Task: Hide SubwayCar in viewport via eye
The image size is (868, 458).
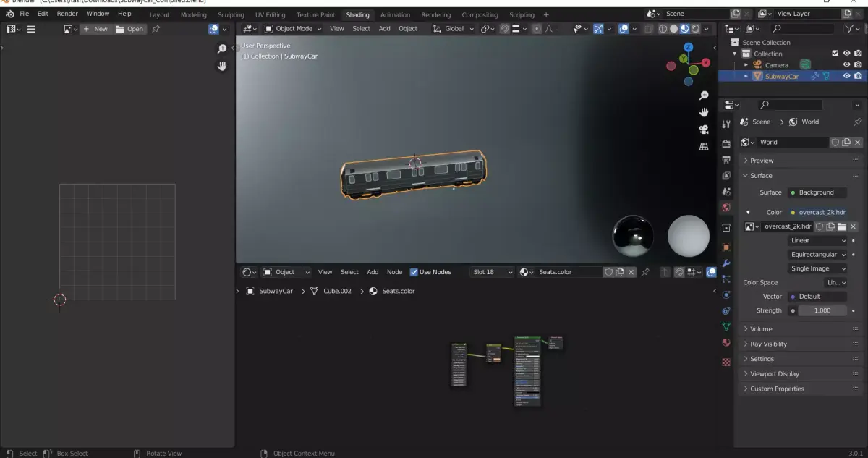Action: click(x=847, y=76)
